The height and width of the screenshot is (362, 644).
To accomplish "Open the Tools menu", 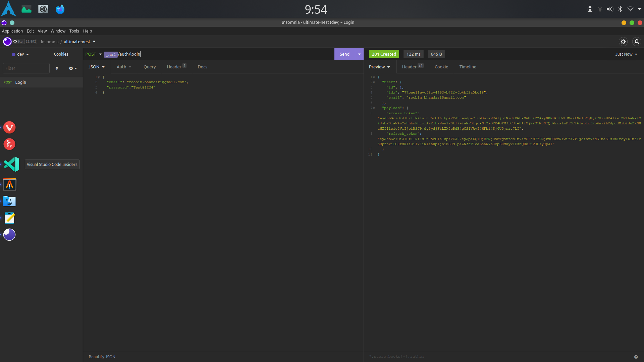I will click(x=74, y=31).
